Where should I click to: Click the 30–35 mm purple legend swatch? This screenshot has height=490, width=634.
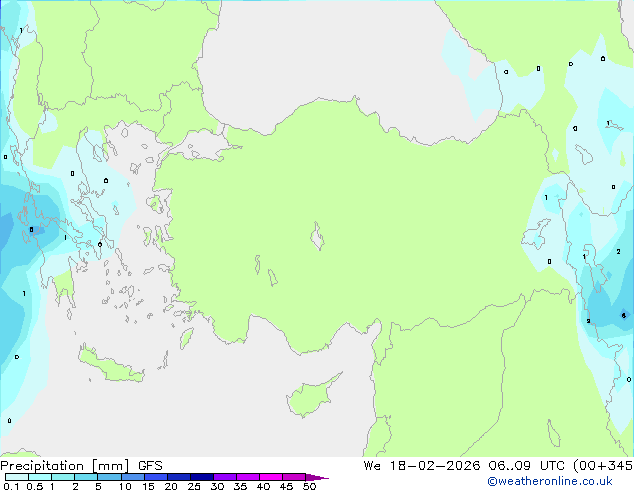pos(224,477)
